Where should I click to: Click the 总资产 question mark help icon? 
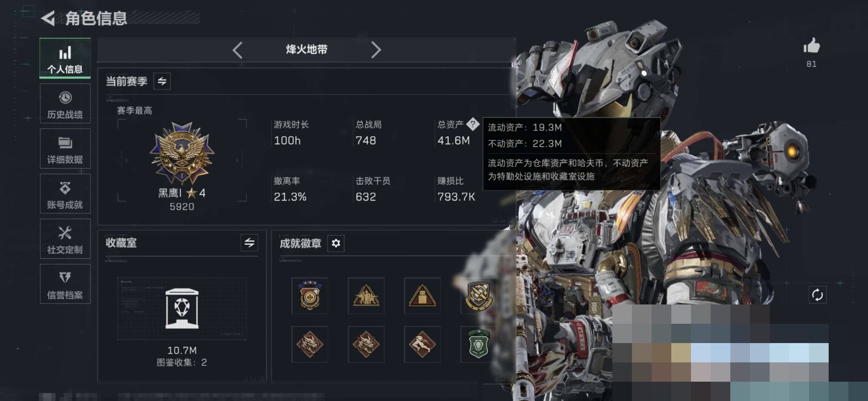[x=473, y=124]
